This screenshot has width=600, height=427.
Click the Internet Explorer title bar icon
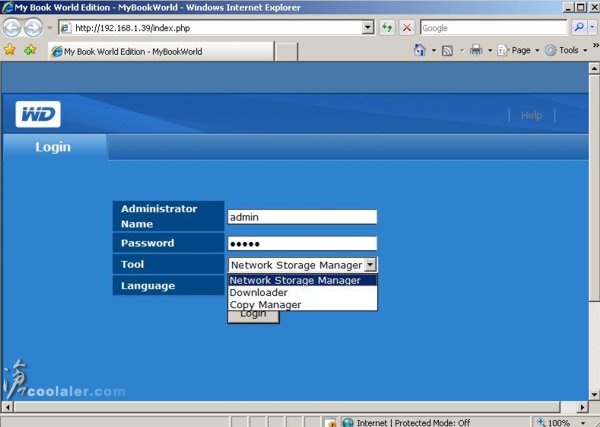pyautogui.click(x=7, y=7)
